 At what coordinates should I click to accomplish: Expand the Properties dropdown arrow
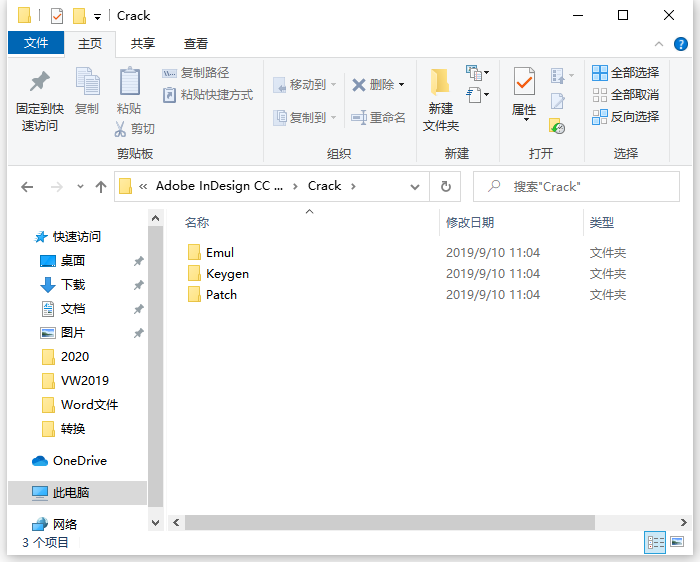[526, 120]
